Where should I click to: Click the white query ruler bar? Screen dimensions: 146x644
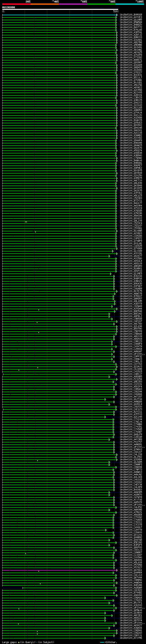[x=60, y=10]
